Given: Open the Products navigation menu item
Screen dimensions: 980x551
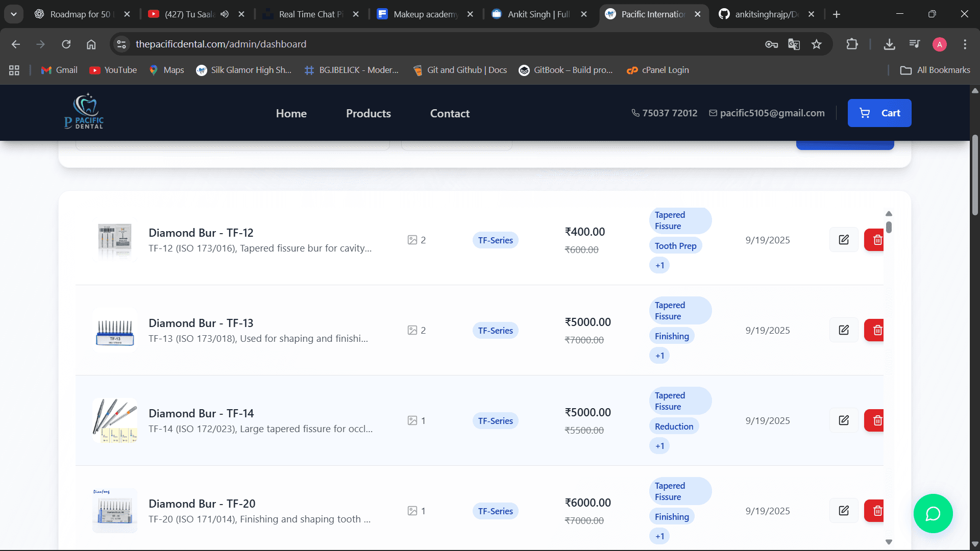Looking at the screenshot, I should [368, 113].
